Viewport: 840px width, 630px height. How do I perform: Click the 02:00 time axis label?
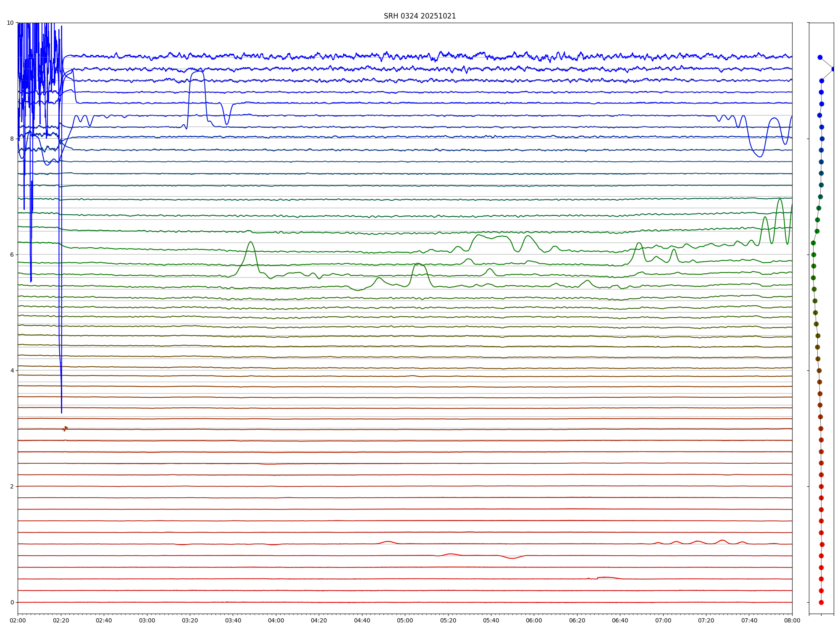pyautogui.click(x=18, y=620)
